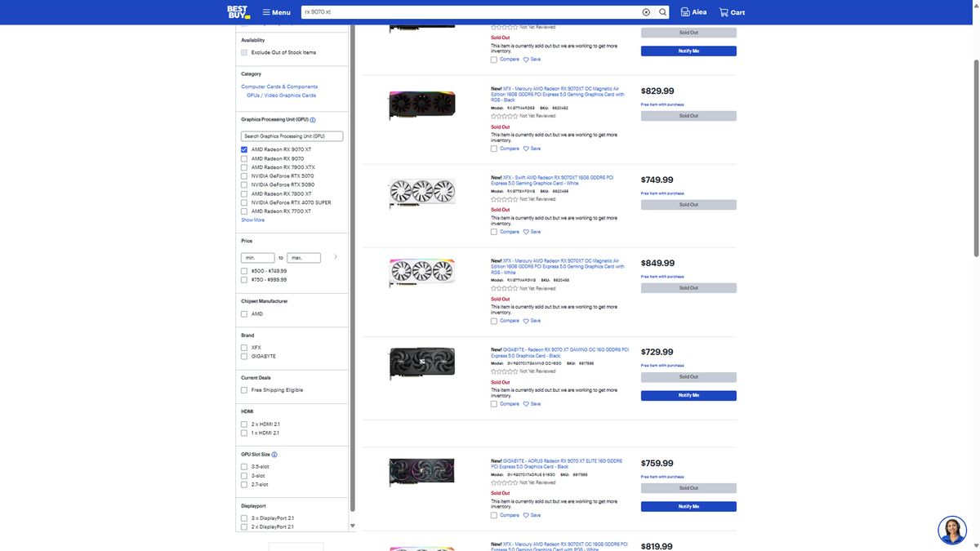Image resolution: width=980 pixels, height=551 pixels.
Task: Check the XFX brand filter
Action: (x=244, y=348)
